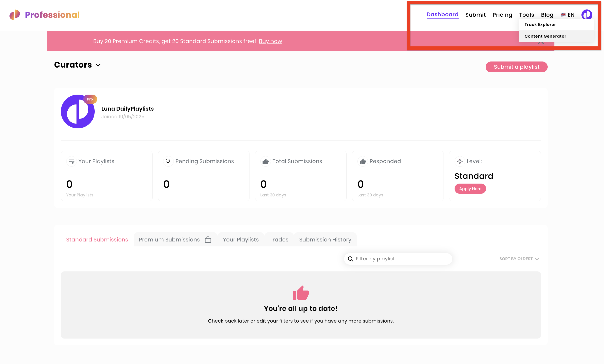
Task: Open the Tools menu
Action: pyautogui.click(x=526, y=15)
